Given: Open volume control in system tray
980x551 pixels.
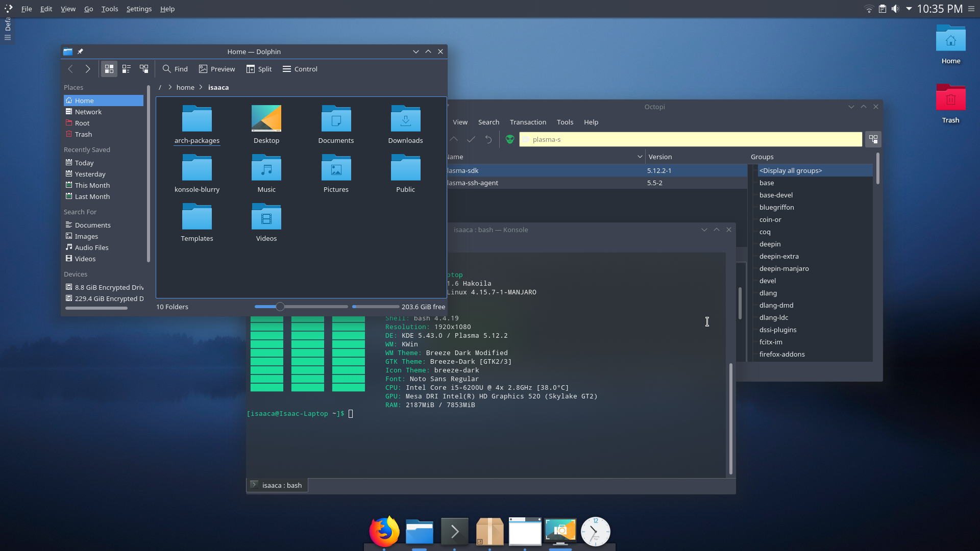Looking at the screenshot, I should click(x=895, y=9).
